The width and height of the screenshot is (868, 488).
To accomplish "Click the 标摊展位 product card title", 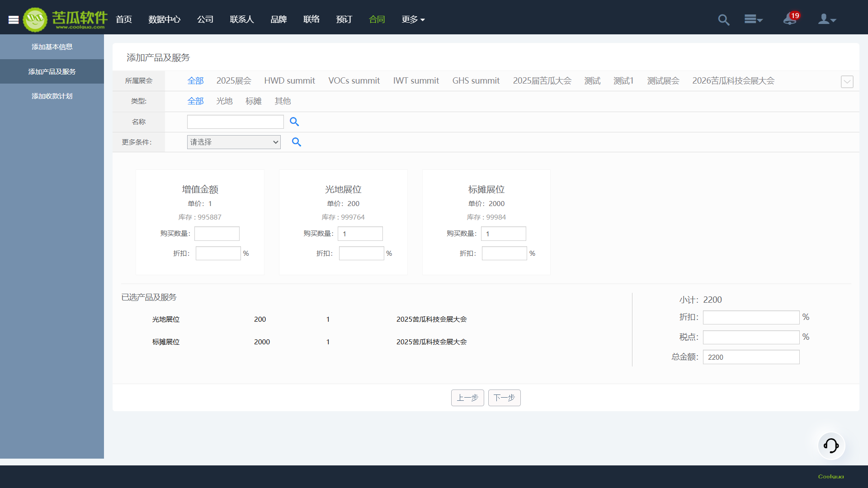I will [486, 189].
